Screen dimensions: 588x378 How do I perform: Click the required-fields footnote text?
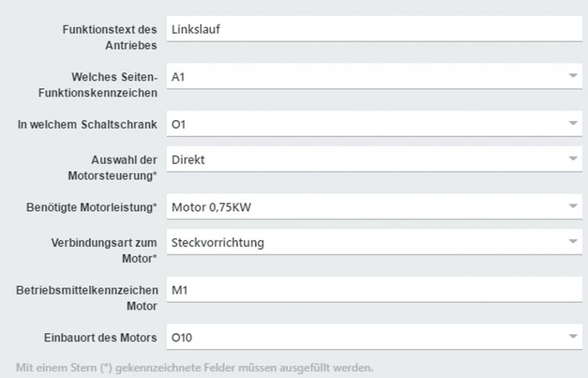point(195,367)
